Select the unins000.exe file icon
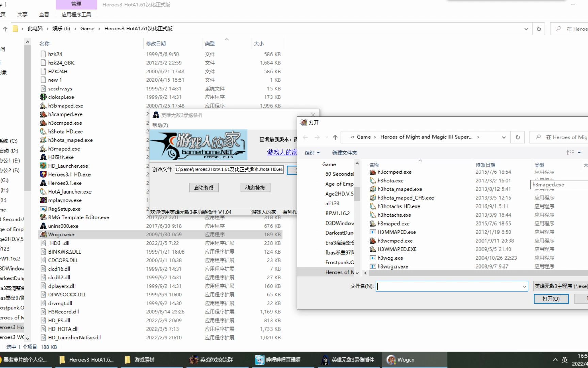Screen dimensions: 588x368 pos(43,226)
